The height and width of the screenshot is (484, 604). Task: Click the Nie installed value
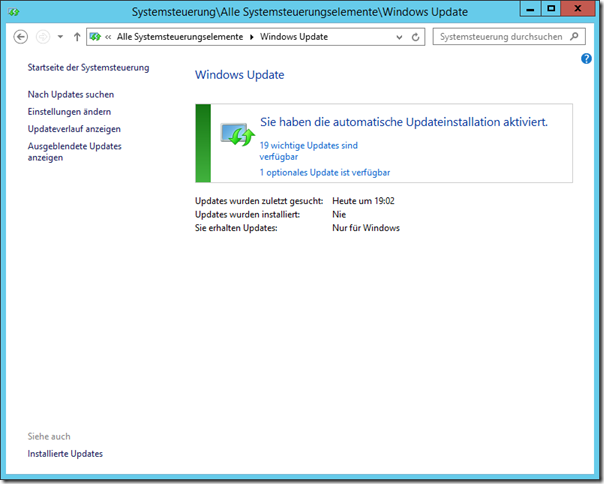(x=339, y=215)
